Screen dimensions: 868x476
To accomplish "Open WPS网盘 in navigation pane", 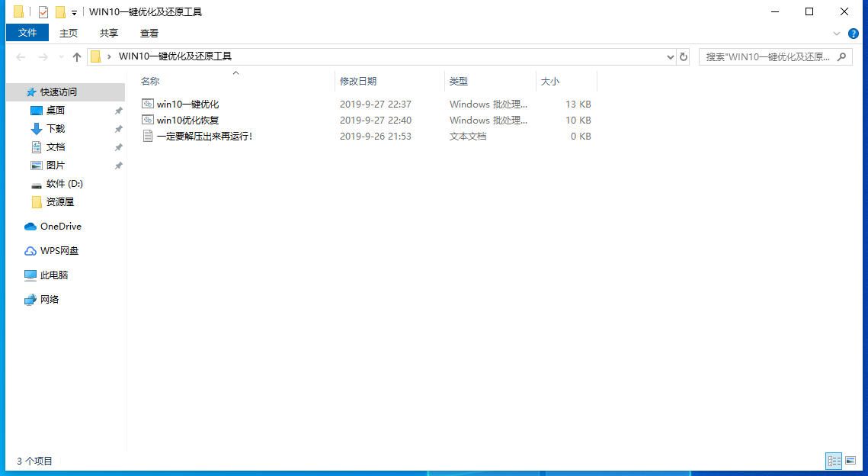I will pos(59,250).
